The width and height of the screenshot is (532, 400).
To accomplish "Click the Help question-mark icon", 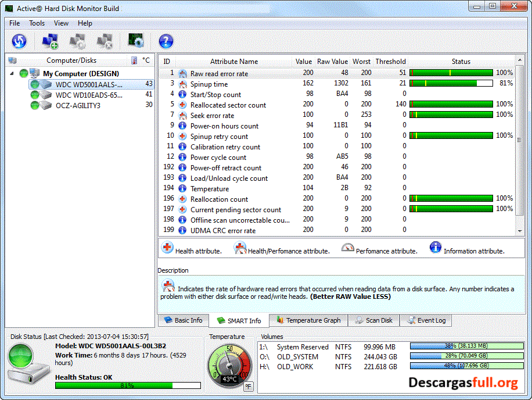I will (x=166, y=41).
